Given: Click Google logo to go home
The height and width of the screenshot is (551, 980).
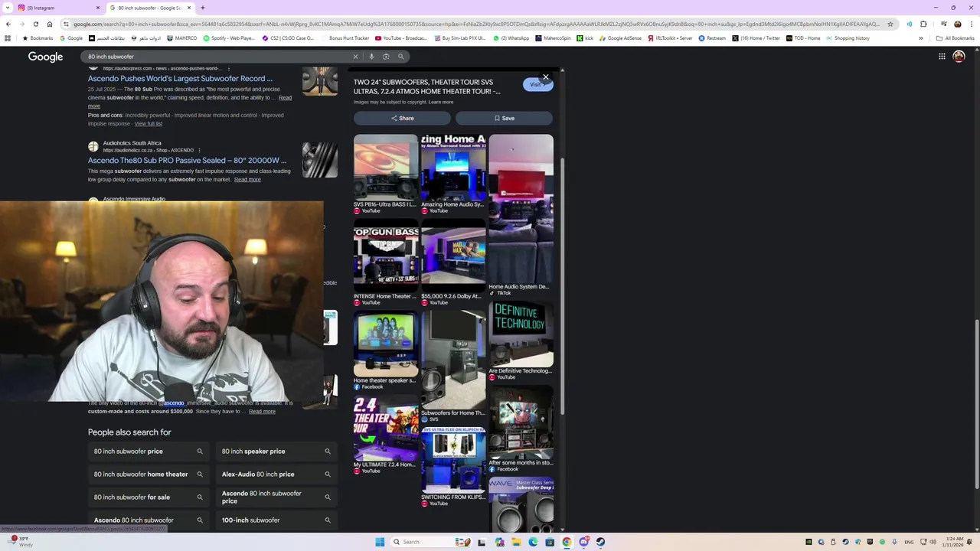Looking at the screenshot, I should [x=45, y=57].
